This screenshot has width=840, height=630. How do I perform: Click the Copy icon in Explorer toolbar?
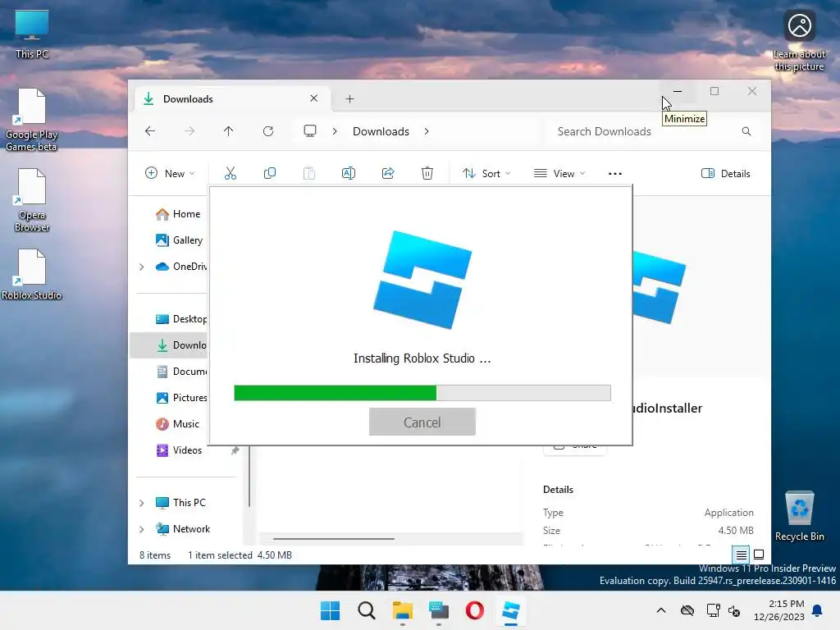coord(269,173)
